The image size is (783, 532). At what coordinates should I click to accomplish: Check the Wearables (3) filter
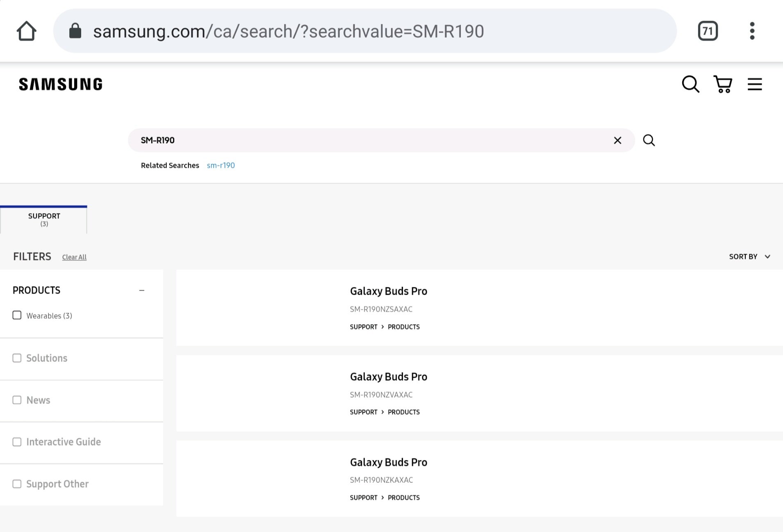click(x=17, y=315)
